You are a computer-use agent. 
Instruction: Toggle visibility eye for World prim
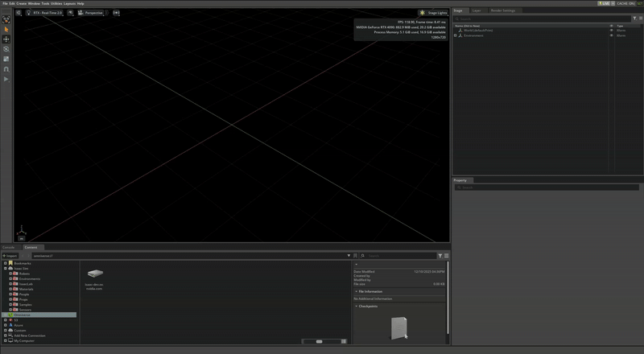coord(611,31)
